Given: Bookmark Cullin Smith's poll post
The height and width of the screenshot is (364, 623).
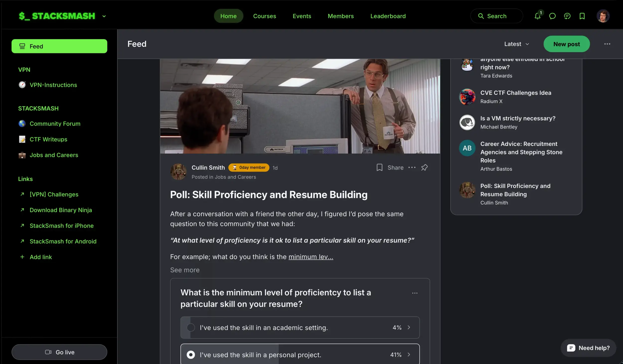Looking at the screenshot, I should [x=379, y=167].
